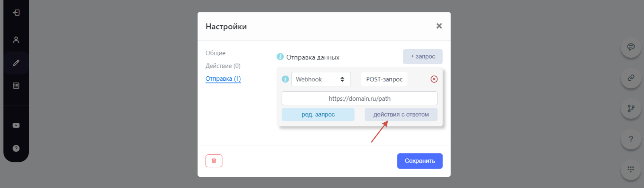The width and height of the screenshot is (644, 188).
Task: Open the dots grid floating button
Action: tap(631, 169)
